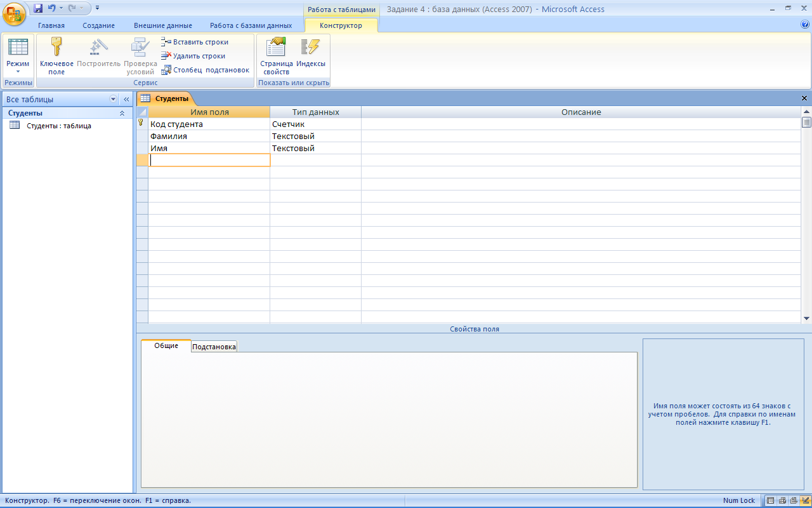Open the Все таблицы navigation dropdown

[x=114, y=99]
